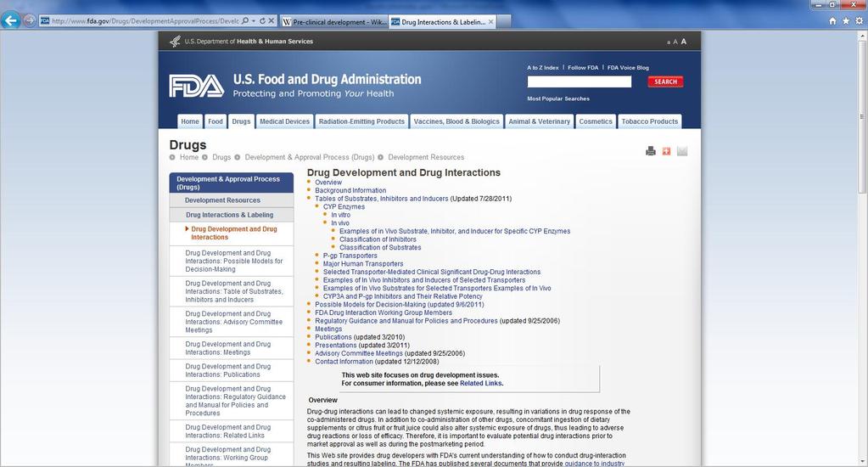Click the HHS eagle logo
Image resolution: width=868 pixels, height=467 pixels.
[x=175, y=41]
